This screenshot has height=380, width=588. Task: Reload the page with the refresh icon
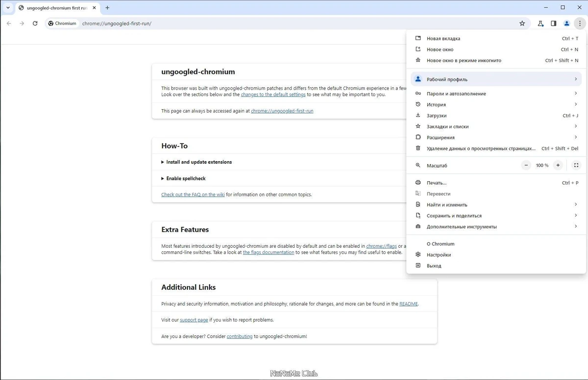[35, 23]
